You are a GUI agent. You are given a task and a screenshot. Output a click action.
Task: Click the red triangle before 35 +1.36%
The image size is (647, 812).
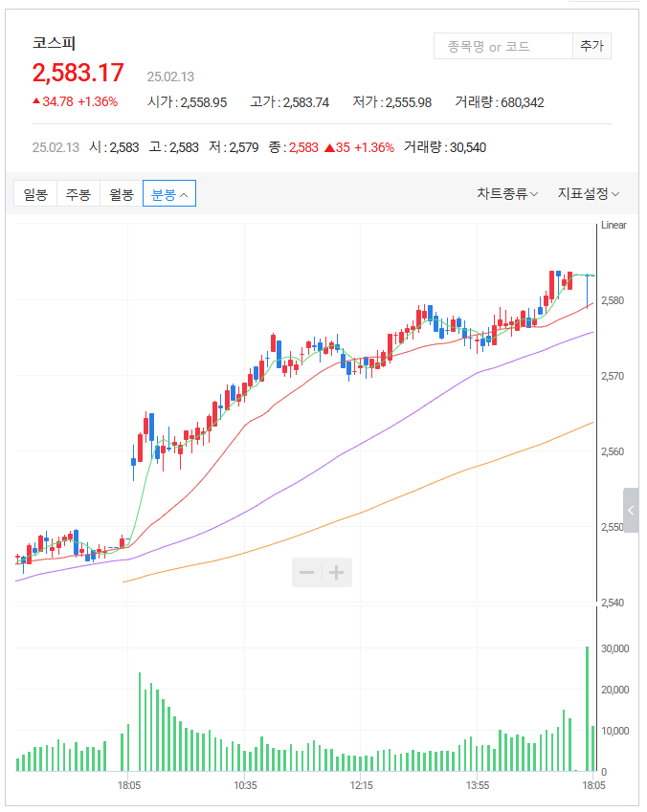tap(328, 147)
